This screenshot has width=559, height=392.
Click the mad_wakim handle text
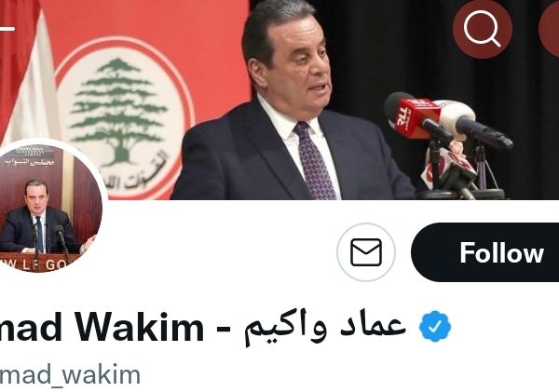70,375
